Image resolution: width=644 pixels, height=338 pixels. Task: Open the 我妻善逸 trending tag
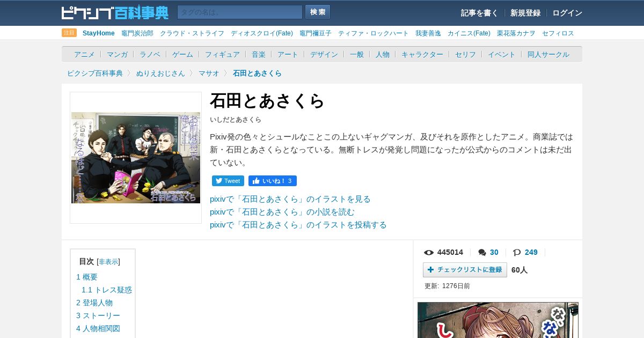point(428,33)
